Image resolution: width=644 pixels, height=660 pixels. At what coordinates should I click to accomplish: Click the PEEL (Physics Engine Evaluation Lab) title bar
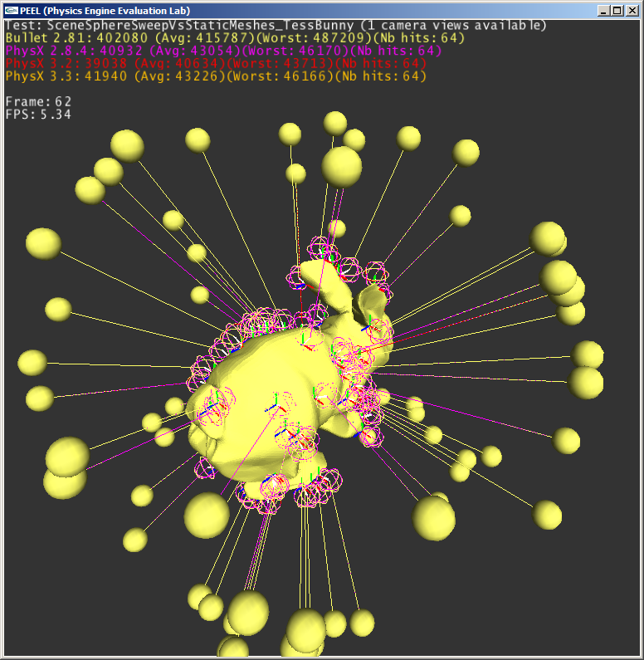pyautogui.click(x=322, y=11)
